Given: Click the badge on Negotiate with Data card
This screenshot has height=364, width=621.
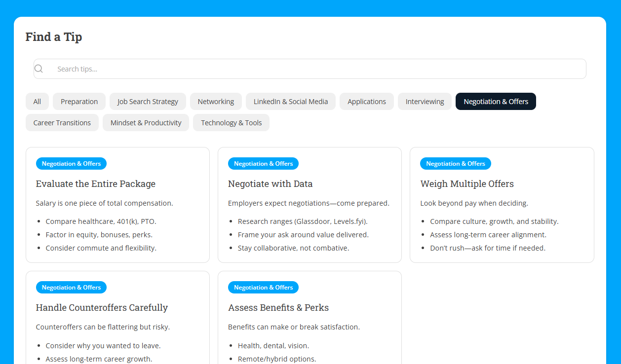Looking at the screenshot, I should [x=263, y=163].
